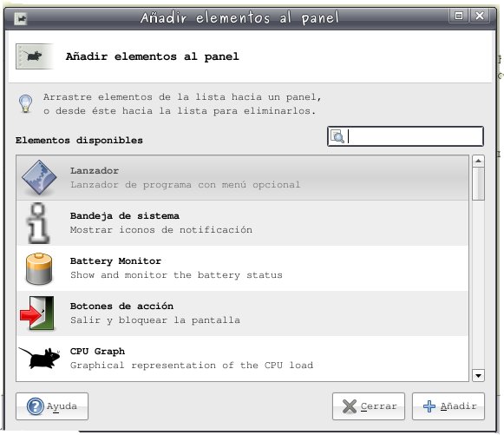Select the Lanzador diamond gear icon
Image resolution: width=504 pixels, height=435 pixels.
(39, 177)
